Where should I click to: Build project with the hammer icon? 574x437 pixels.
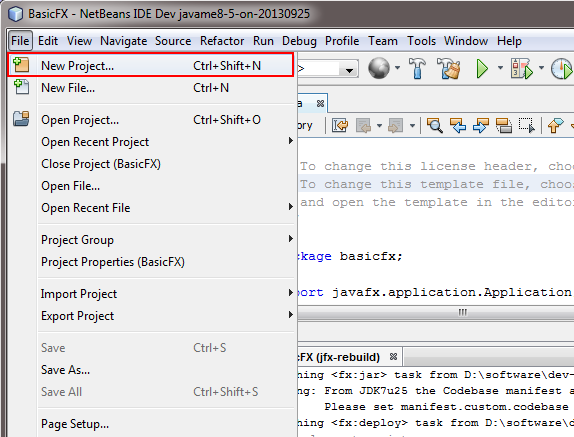(417, 68)
